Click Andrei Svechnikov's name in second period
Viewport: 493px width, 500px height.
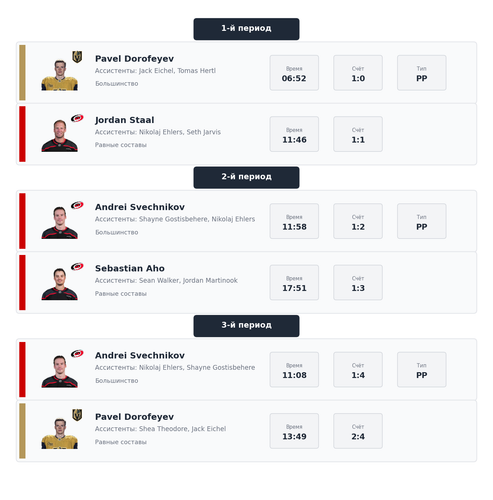(140, 207)
